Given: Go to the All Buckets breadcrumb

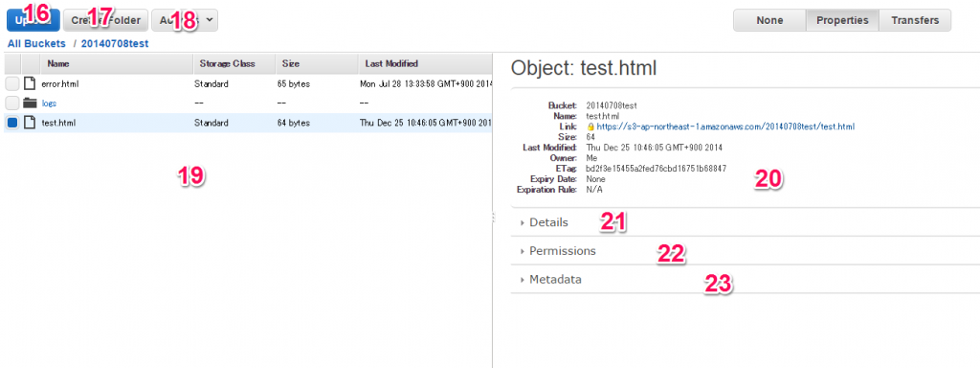Looking at the screenshot, I should (36, 44).
